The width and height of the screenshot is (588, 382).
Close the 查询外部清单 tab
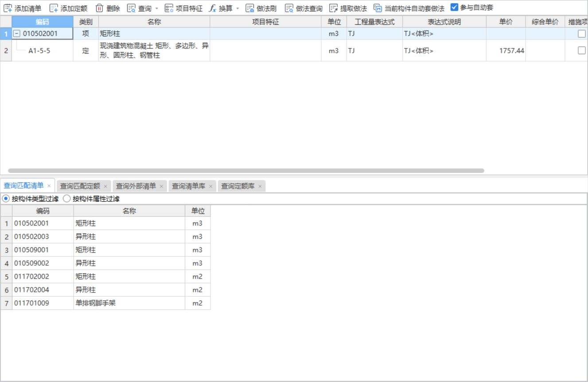[x=161, y=186]
